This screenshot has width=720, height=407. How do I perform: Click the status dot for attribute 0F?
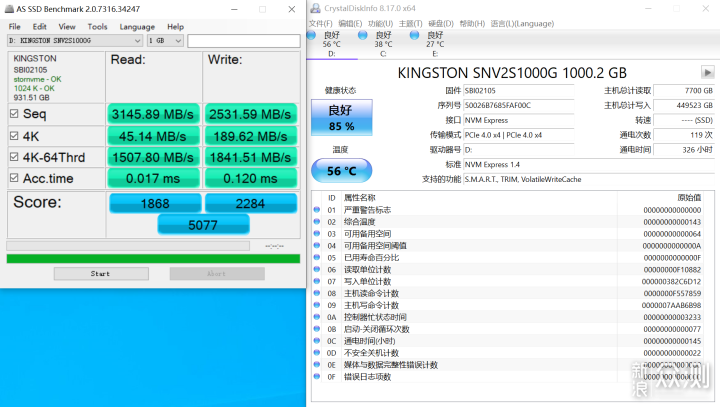coord(319,377)
